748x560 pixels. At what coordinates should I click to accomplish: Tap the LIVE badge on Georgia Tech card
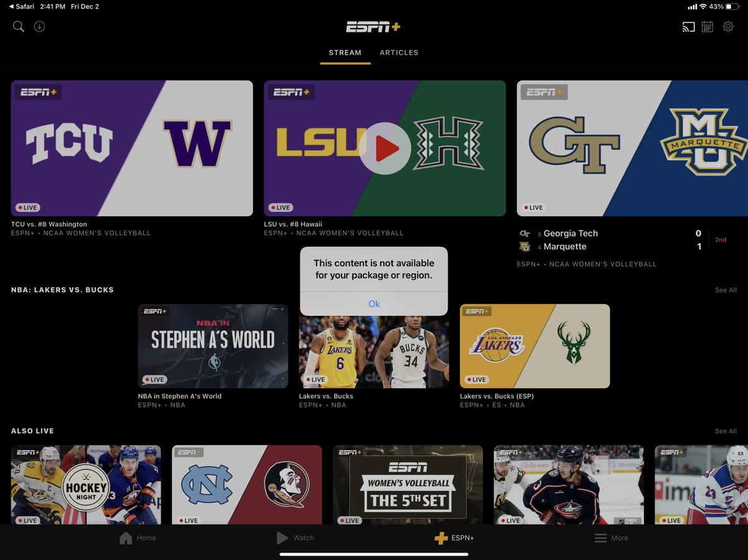(x=534, y=207)
